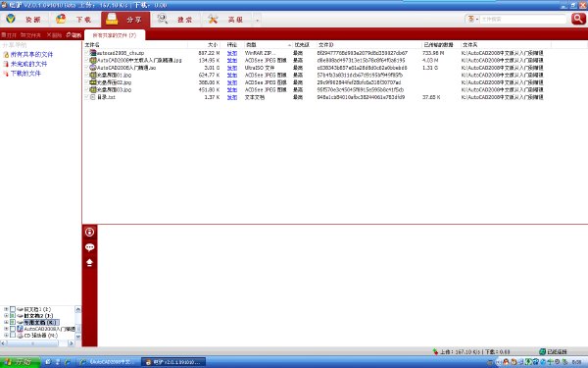Click the comment link in autocad2008_chs.zip row
Screen dimensions: 588x368
click(232, 53)
